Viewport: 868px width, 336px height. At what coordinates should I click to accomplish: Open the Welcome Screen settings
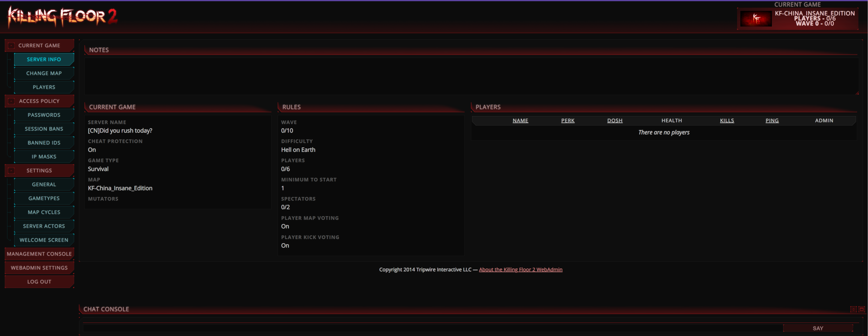coord(44,240)
